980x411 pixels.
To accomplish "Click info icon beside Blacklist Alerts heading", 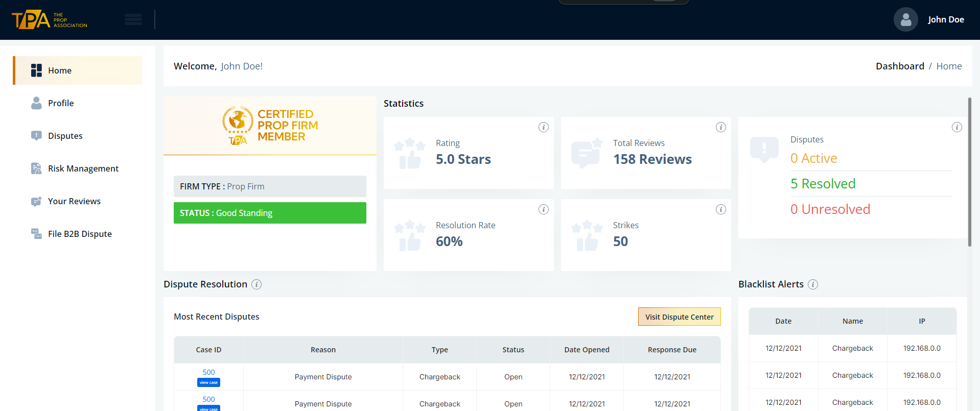I will [x=812, y=284].
